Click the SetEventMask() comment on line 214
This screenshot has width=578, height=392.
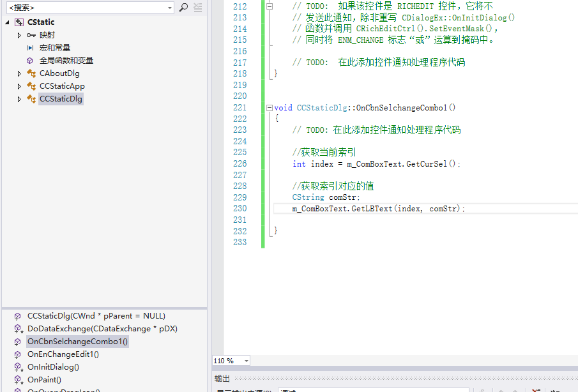click(x=460, y=29)
